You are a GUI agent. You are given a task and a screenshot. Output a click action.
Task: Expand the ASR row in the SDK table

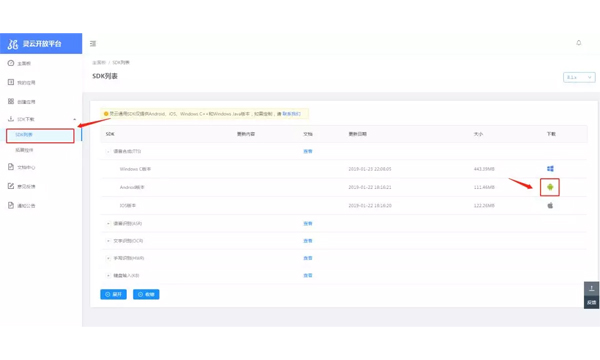[x=108, y=223]
